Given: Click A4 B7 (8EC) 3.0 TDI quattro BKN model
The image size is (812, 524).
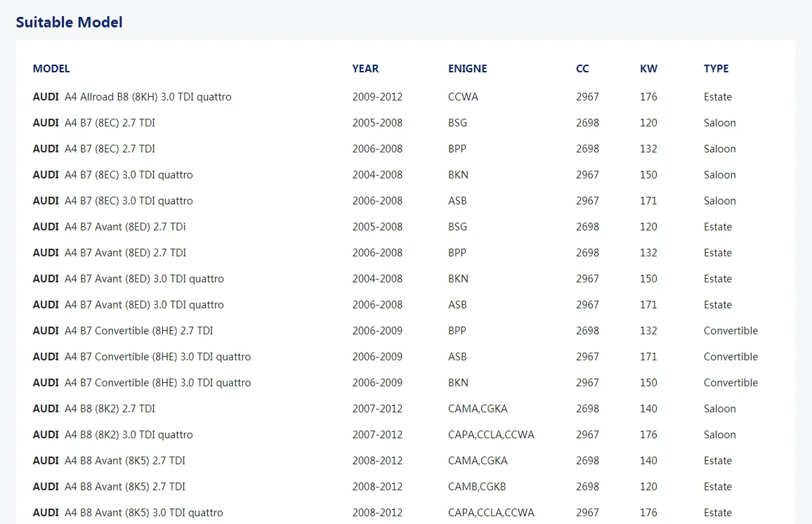Looking at the screenshot, I should 113,175.
